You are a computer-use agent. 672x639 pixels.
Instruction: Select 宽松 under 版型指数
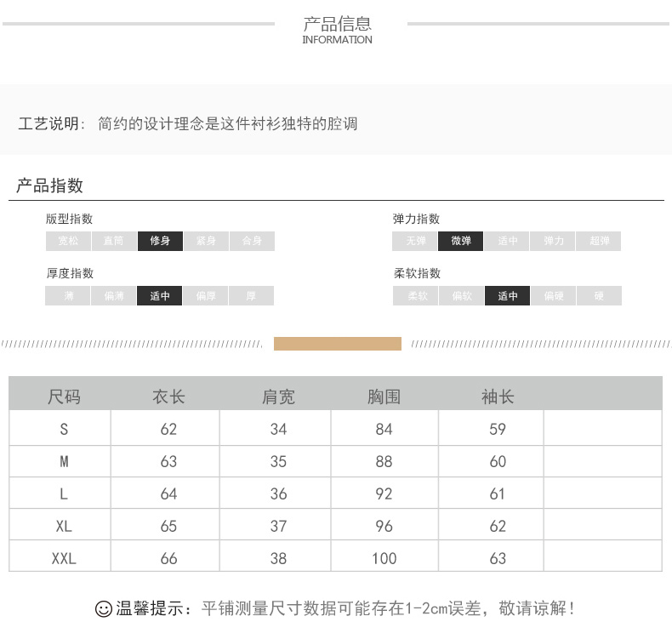click(x=68, y=241)
